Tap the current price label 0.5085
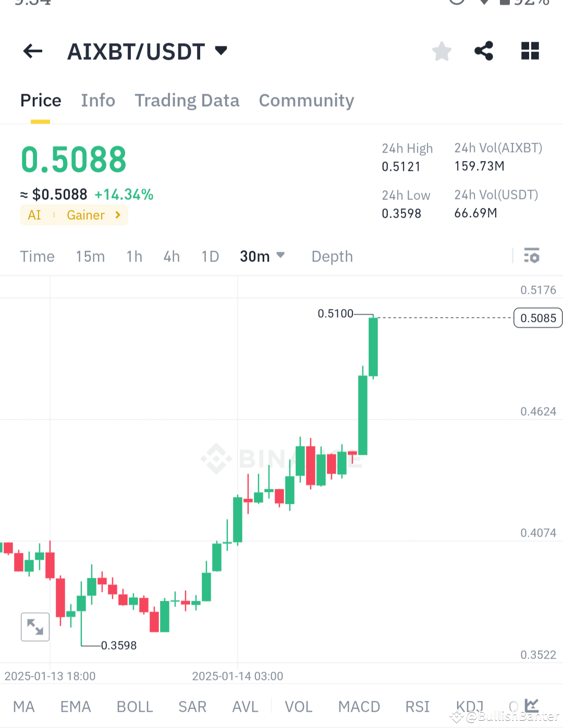The height and width of the screenshot is (728, 563). tap(537, 318)
